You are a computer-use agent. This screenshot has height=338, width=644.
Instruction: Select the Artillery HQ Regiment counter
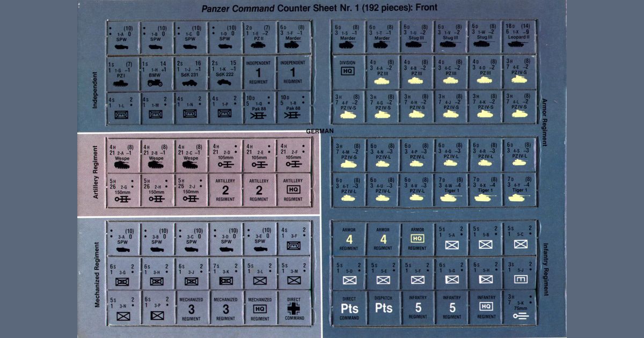coord(294,190)
